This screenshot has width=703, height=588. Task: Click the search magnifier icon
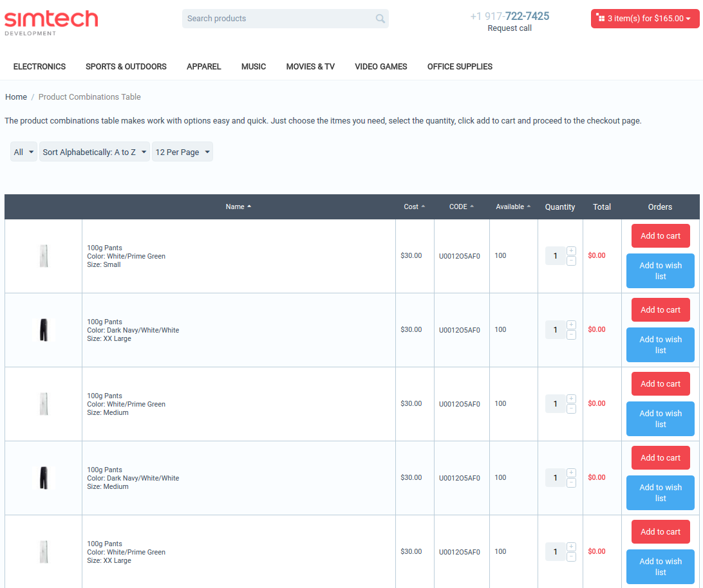click(x=380, y=19)
